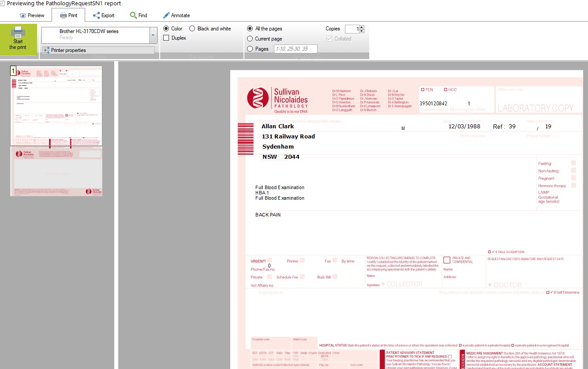Click the Medicare number 3950120842

433,104
